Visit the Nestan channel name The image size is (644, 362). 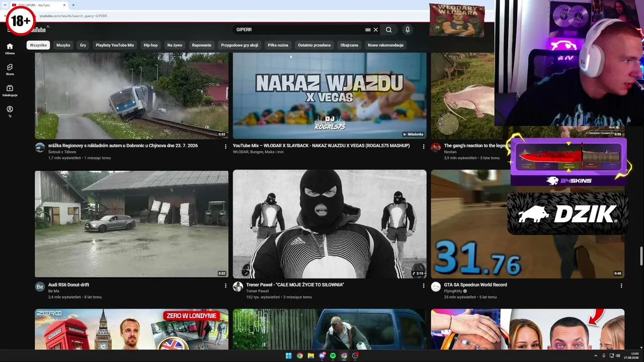pos(450,152)
